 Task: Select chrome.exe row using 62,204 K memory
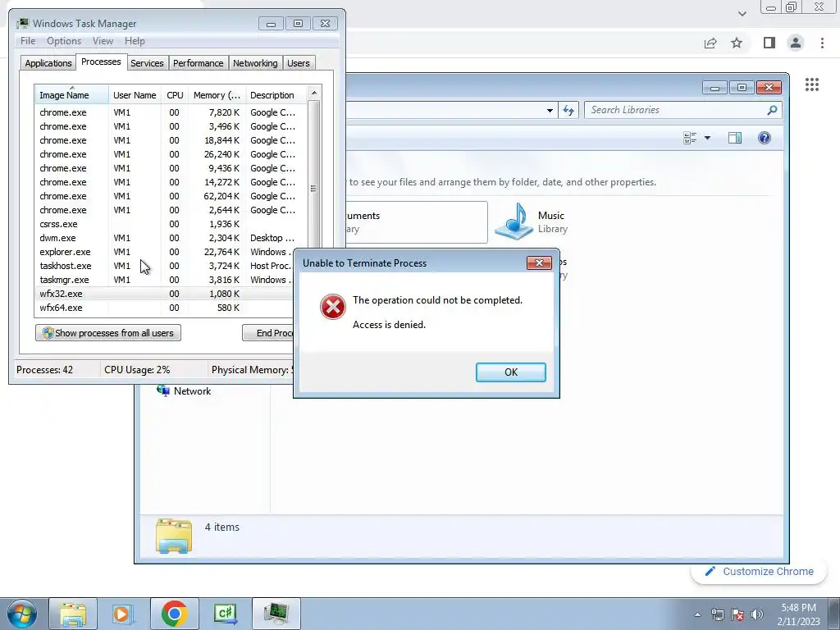coord(171,196)
